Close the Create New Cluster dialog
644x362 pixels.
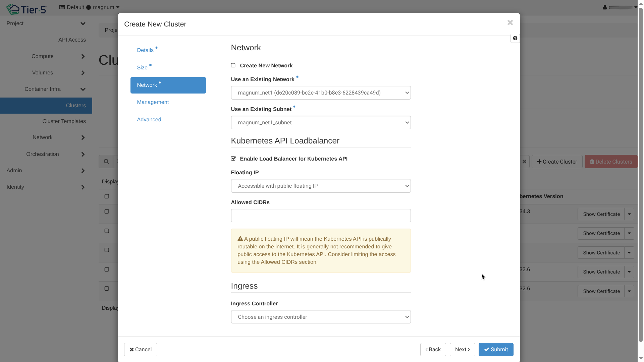tap(510, 23)
